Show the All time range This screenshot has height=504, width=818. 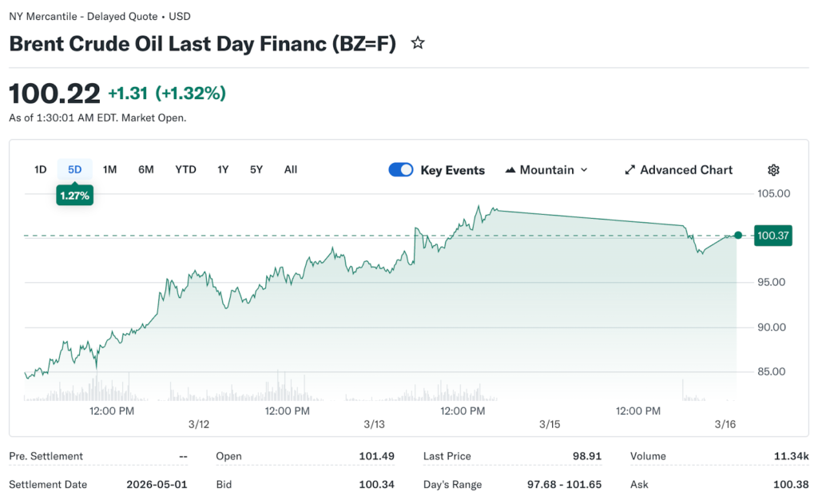click(291, 169)
